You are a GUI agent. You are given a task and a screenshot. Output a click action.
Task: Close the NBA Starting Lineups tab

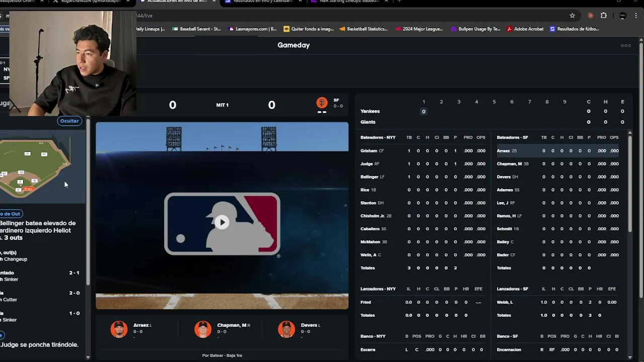pyautogui.click(x=386, y=2)
